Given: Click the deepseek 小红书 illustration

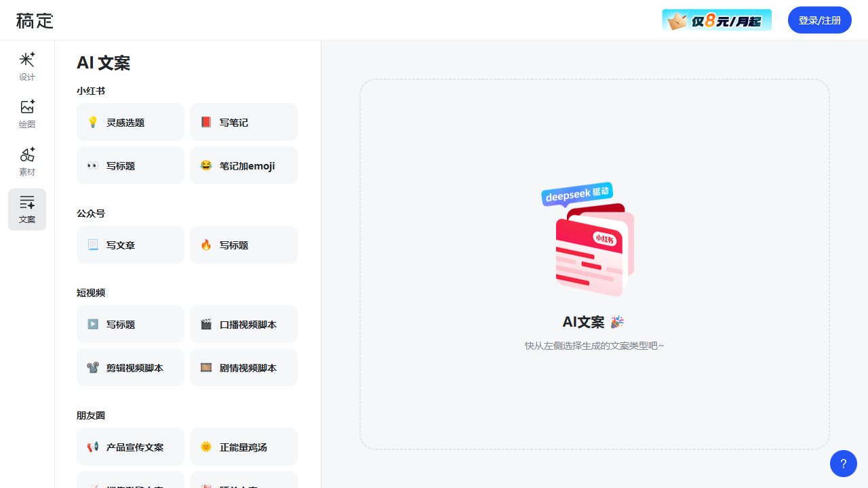Looking at the screenshot, I should coord(587,241).
